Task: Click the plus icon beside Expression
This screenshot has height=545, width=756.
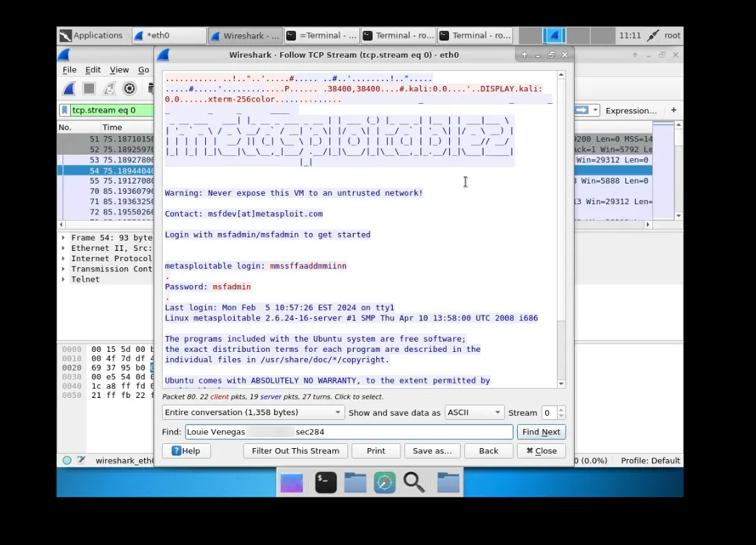Action: pos(674,110)
